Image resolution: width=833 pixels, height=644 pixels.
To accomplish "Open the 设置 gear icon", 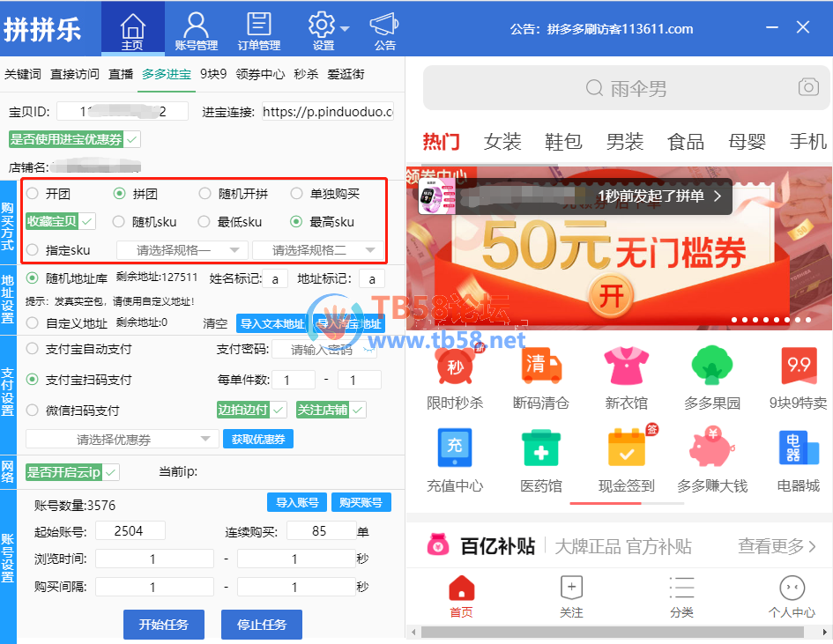I will pyautogui.click(x=322, y=25).
